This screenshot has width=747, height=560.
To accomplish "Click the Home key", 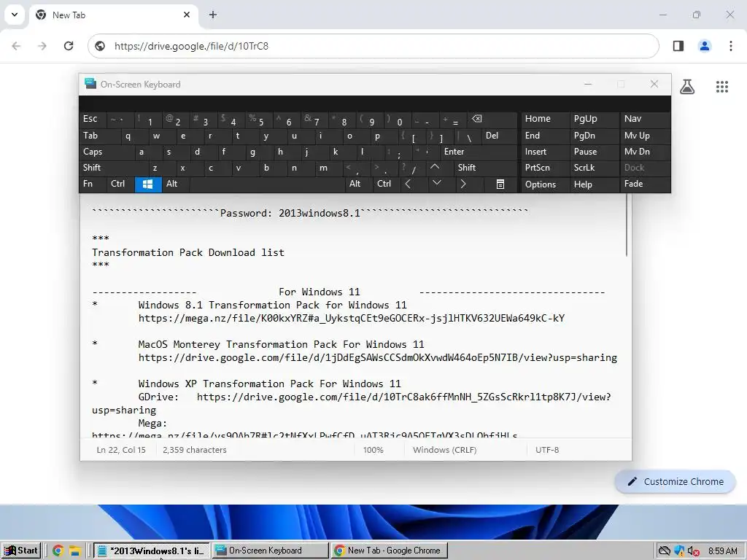I will tap(544, 119).
